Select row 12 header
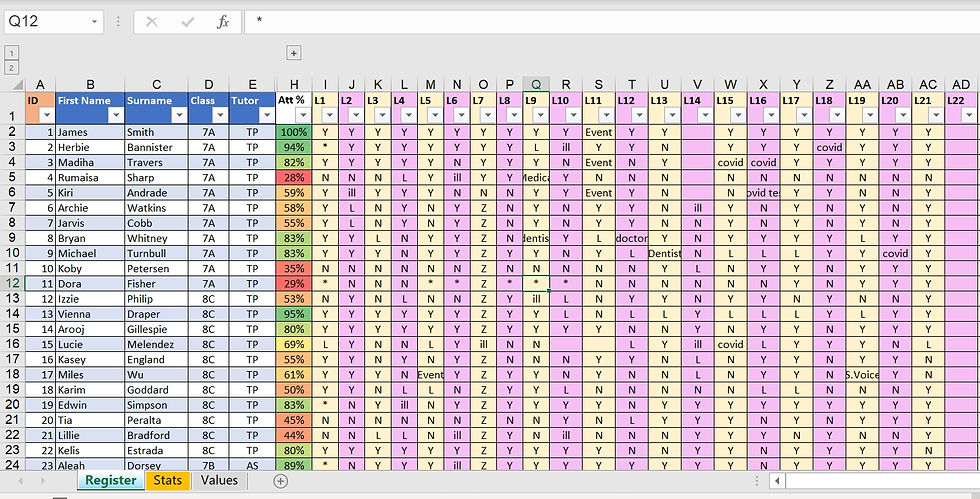Viewport: 980px width, 499px height. pos(12,283)
